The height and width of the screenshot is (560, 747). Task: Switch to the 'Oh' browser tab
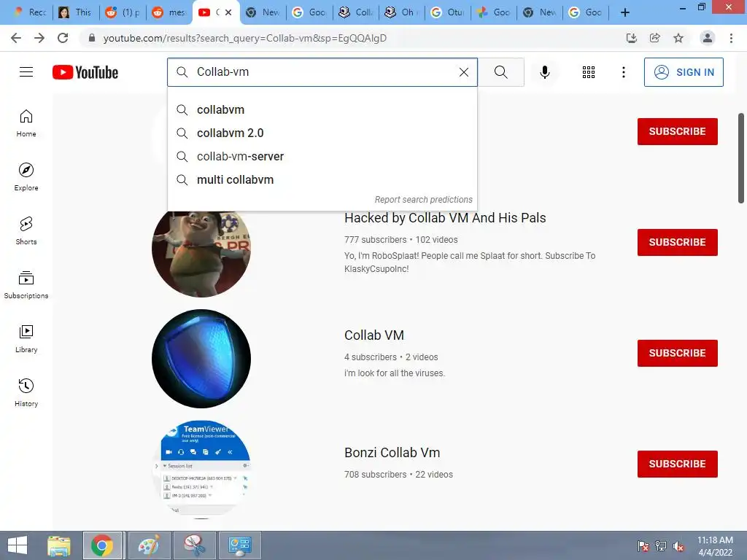pyautogui.click(x=400, y=12)
